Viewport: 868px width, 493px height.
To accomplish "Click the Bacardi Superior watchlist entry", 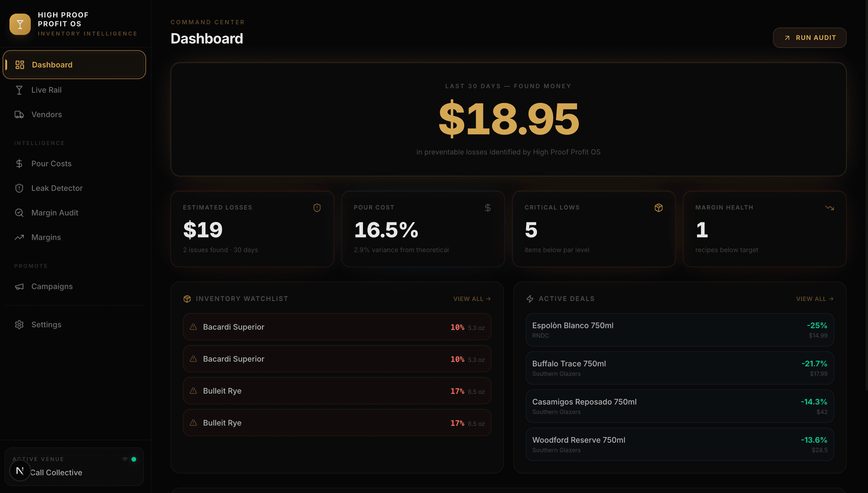I will pos(337,327).
